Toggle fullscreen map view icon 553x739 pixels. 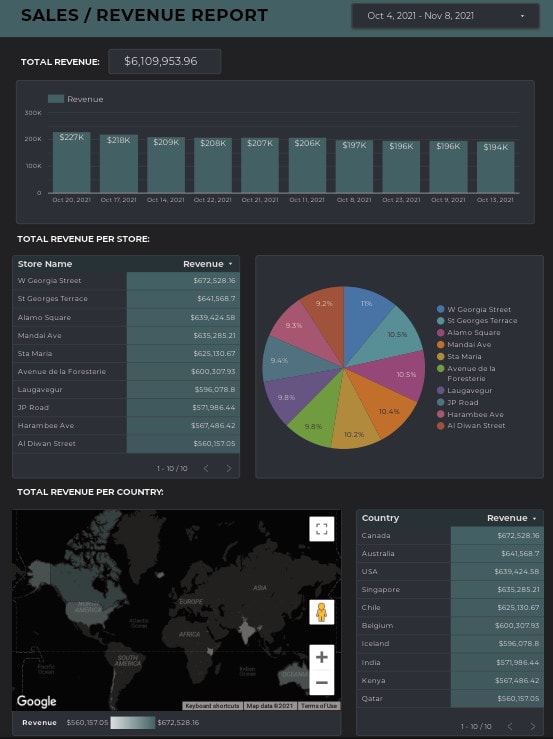pyautogui.click(x=322, y=529)
